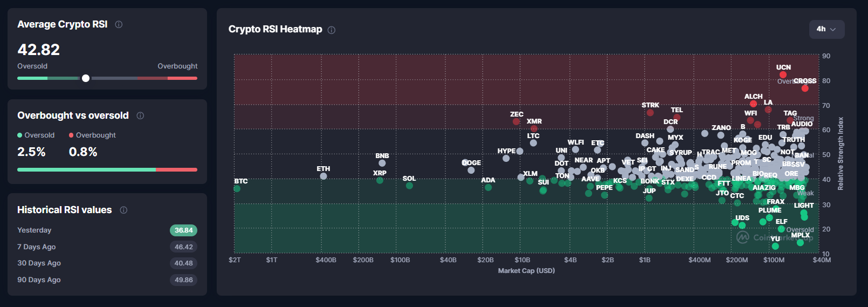Viewport: 868px width, 307px height.
Task: Click info icon next to Overbought vs oversold
Action: pos(140,115)
